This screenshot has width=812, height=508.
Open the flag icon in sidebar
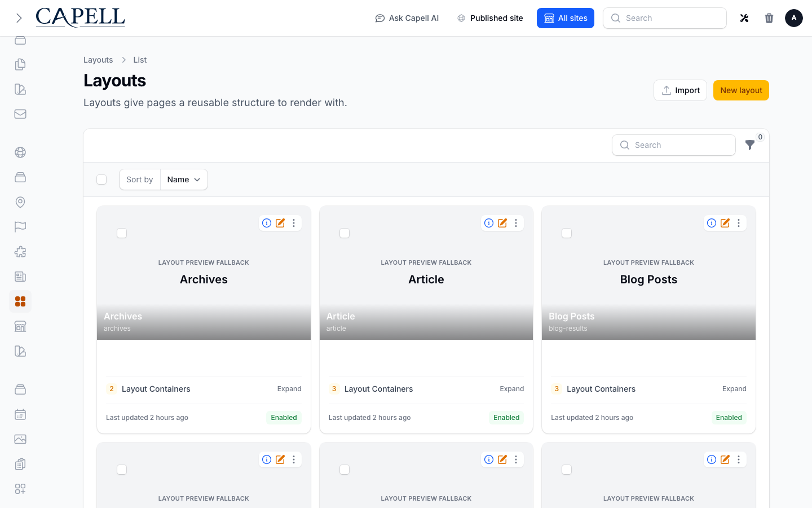(x=20, y=227)
